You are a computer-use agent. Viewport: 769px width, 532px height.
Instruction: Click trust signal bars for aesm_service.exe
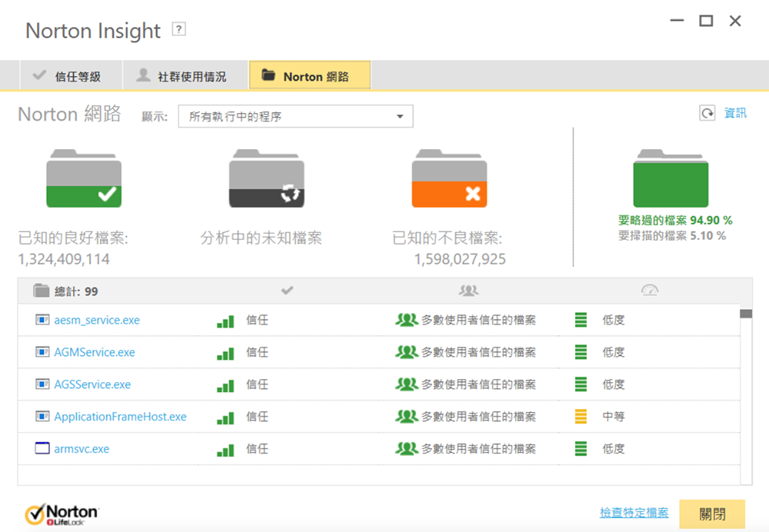coord(225,321)
